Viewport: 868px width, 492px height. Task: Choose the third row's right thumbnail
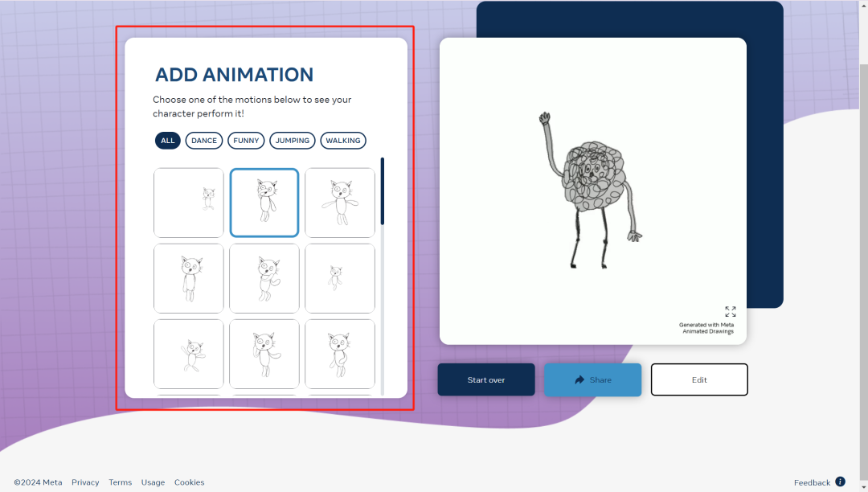340,355
